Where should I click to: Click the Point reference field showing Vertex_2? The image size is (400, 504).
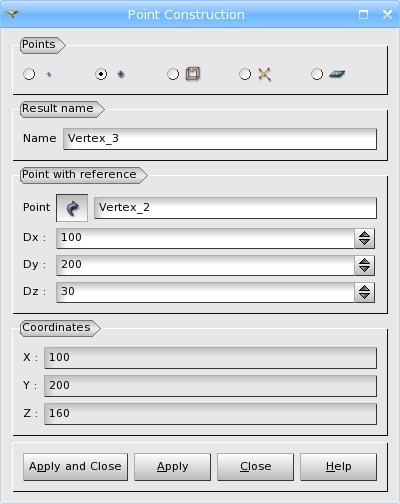[235, 208]
